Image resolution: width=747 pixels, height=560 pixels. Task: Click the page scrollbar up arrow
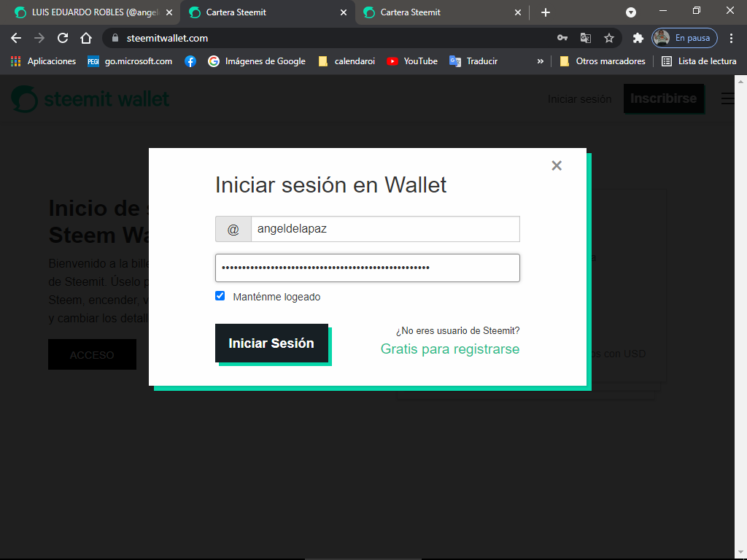point(740,82)
